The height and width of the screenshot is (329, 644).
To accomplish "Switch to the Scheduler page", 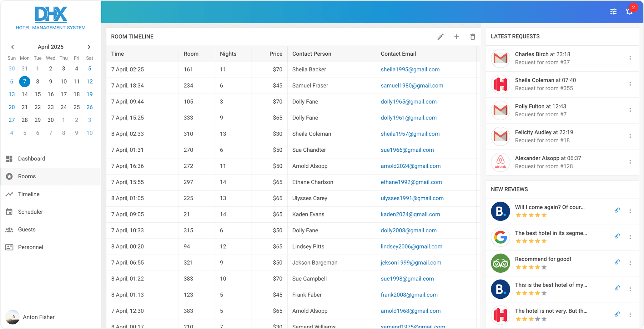I will pyautogui.click(x=30, y=212).
